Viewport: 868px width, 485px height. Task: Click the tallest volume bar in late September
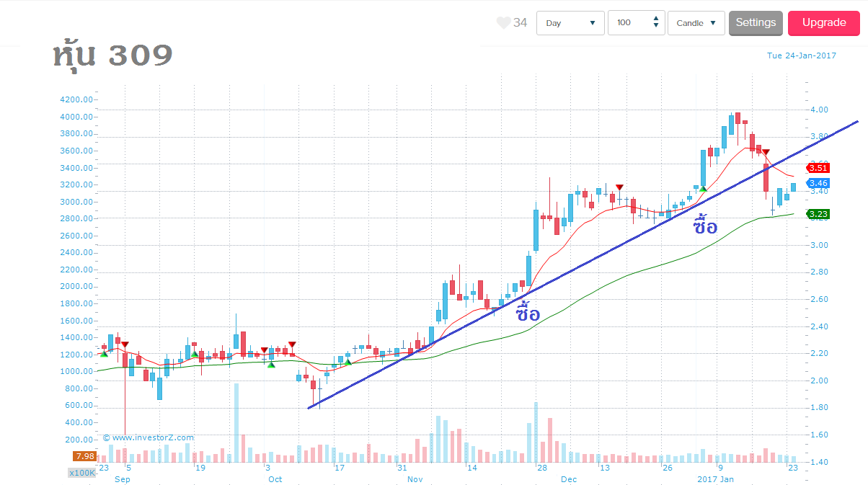click(x=236, y=422)
